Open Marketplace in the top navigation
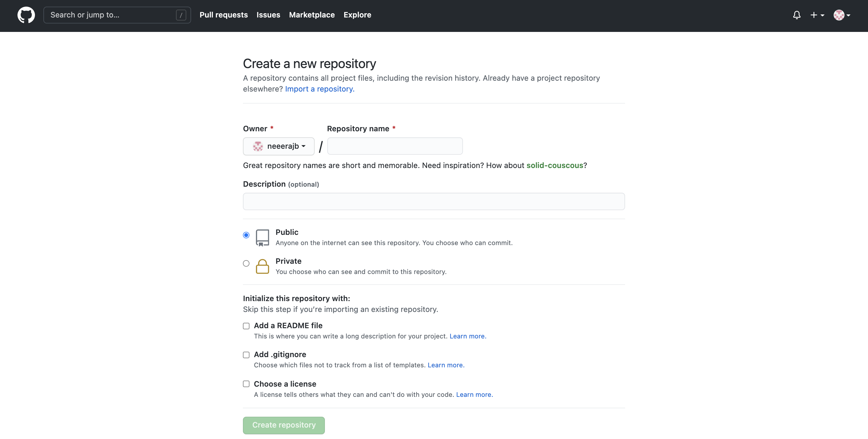This screenshot has height=439, width=868. [x=312, y=15]
